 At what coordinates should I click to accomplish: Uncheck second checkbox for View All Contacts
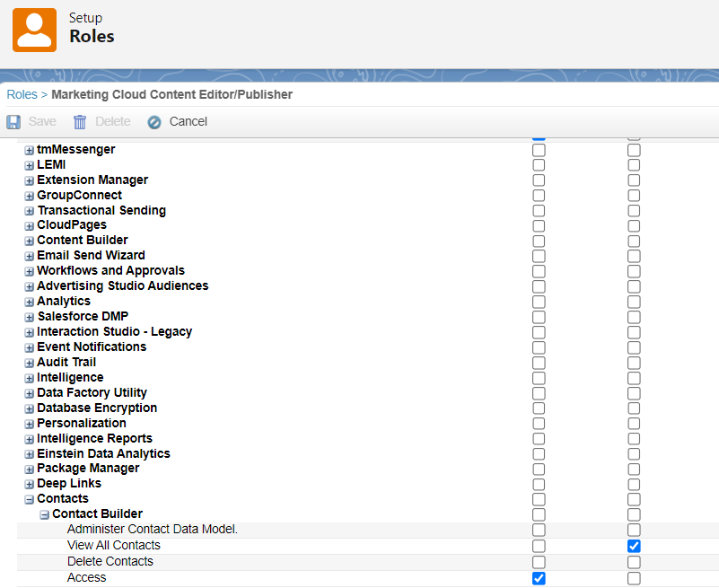(634, 547)
